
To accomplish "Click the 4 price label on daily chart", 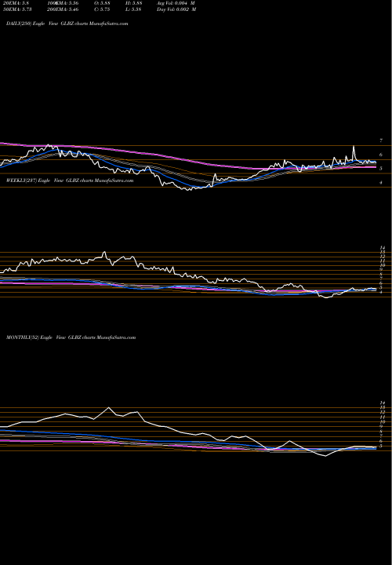I will (x=381, y=183).
